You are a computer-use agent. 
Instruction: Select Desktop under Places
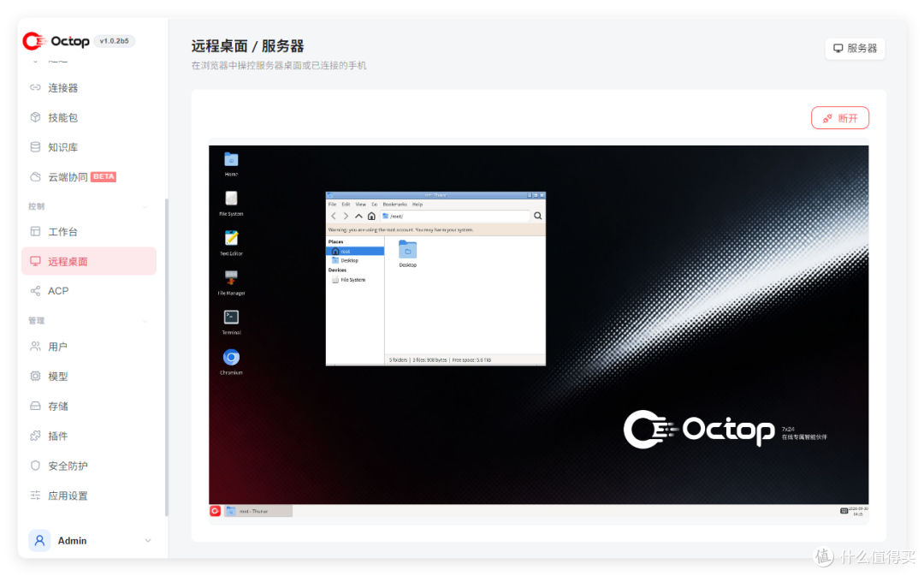[355, 260]
